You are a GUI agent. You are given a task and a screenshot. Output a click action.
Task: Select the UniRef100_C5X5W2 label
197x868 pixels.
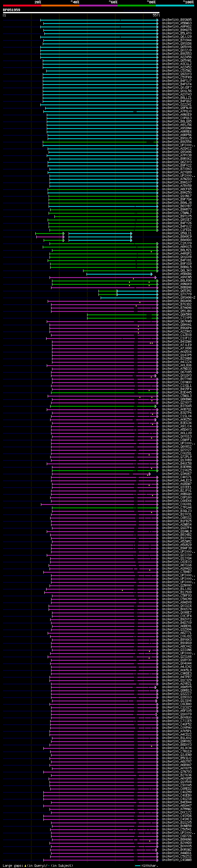(x=177, y=71)
